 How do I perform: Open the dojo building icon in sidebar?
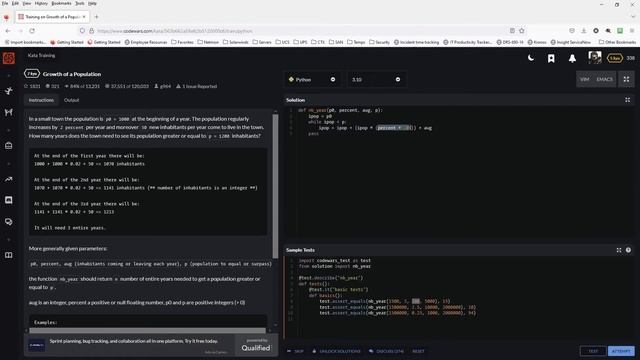pyautogui.click(x=9, y=146)
